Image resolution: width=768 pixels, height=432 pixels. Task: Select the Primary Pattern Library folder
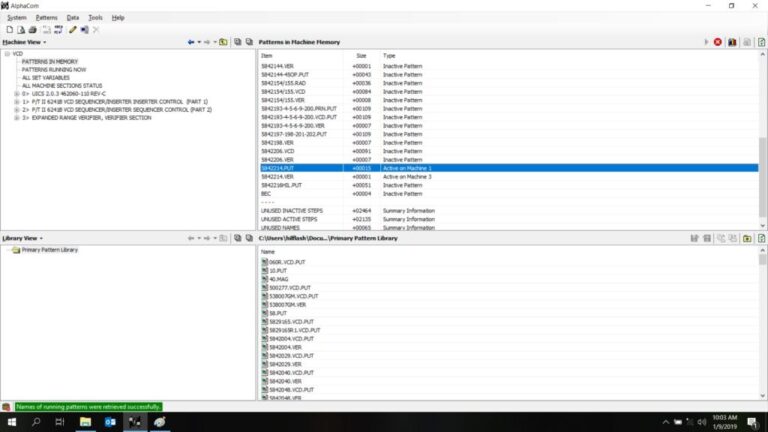[49, 250]
